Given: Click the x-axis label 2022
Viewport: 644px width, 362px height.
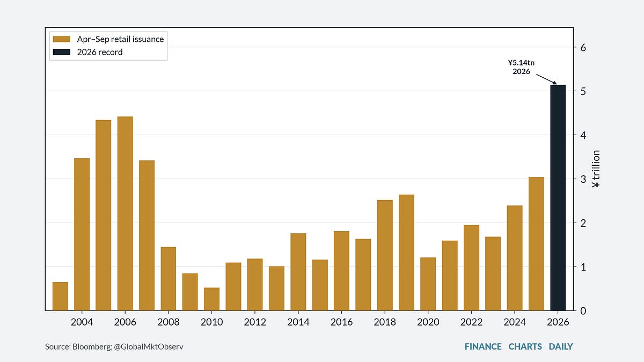Looking at the screenshot, I should click(471, 322).
